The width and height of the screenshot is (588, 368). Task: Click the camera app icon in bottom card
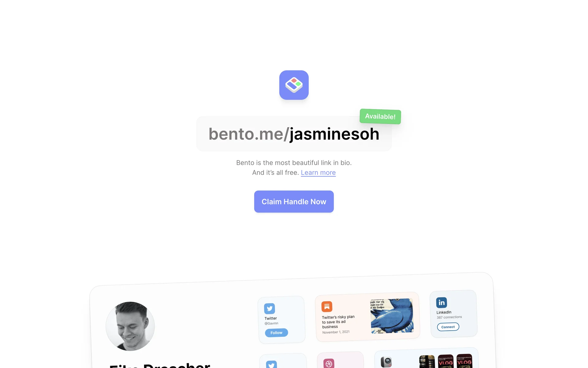(x=386, y=362)
